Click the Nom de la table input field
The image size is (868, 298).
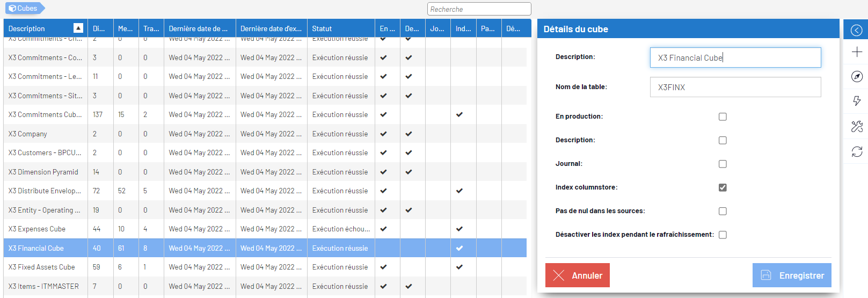tap(735, 87)
